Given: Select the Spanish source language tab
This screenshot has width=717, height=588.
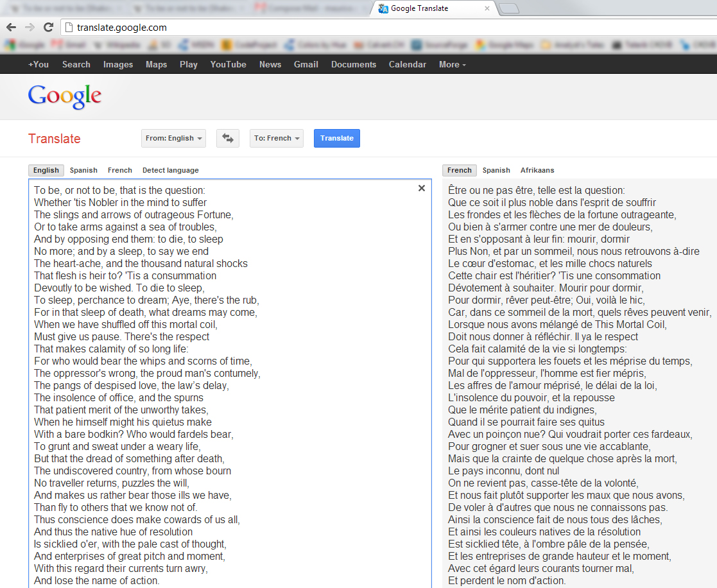Looking at the screenshot, I should (x=83, y=170).
